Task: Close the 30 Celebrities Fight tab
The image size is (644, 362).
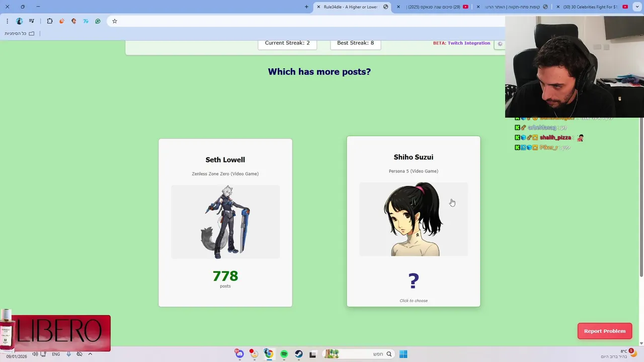Action: point(558,7)
